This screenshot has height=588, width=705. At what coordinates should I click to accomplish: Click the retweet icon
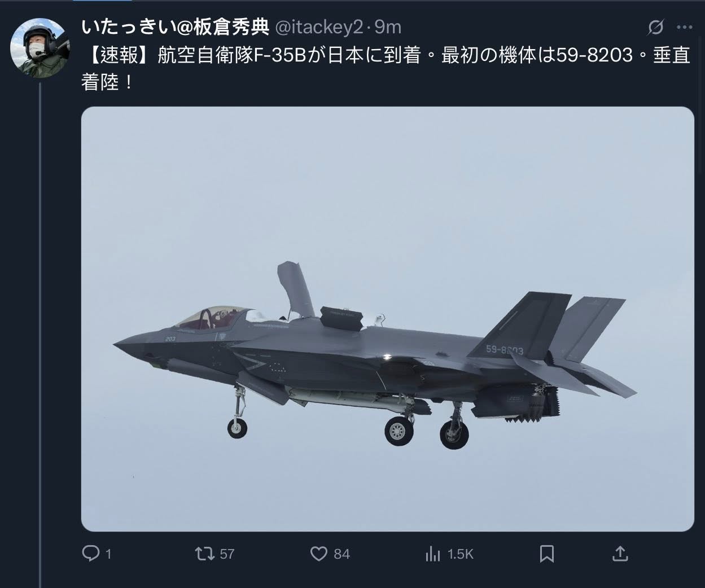click(204, 554)
